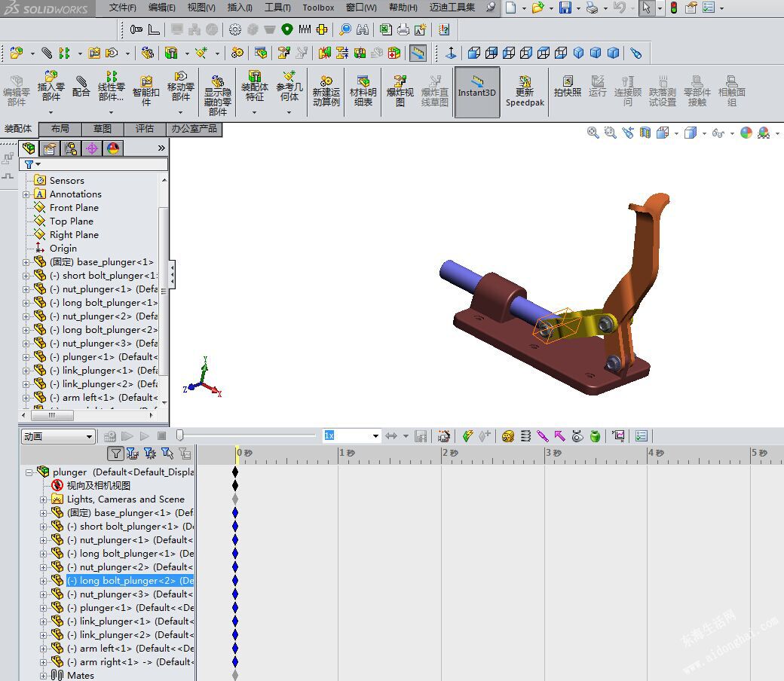The height and width of the screenshot is (681, 784).
Task: Click the stop animation button
Action: click(161, 436)
